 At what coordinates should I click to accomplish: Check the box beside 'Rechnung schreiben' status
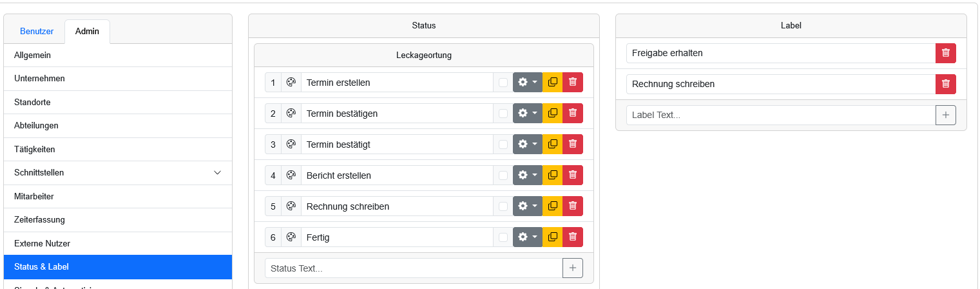pos(503,206)
